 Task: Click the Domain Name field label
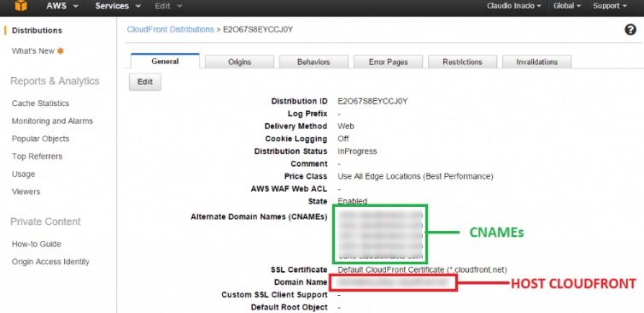click(301, 282)
